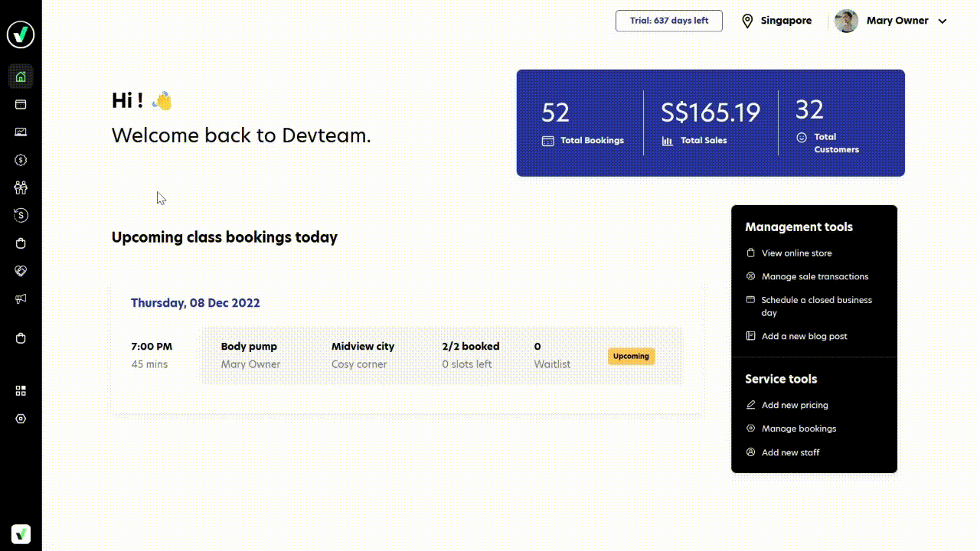980x551 pixels.
Task: Open the analytics chart sidebar icon
Action: tap(21, 132)
